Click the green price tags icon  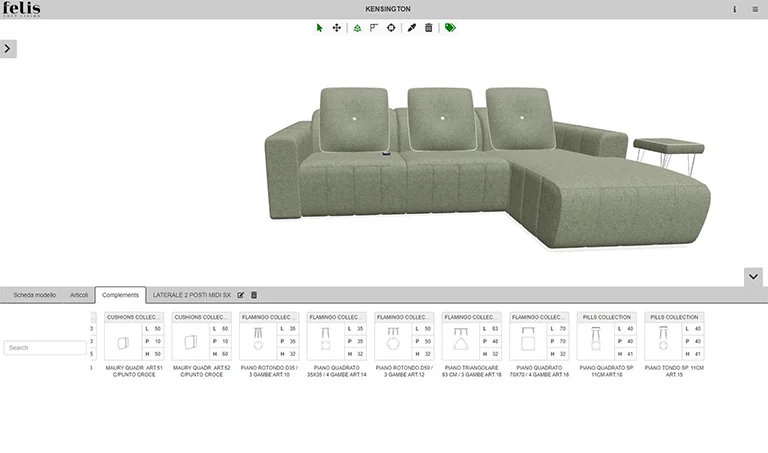450,28
